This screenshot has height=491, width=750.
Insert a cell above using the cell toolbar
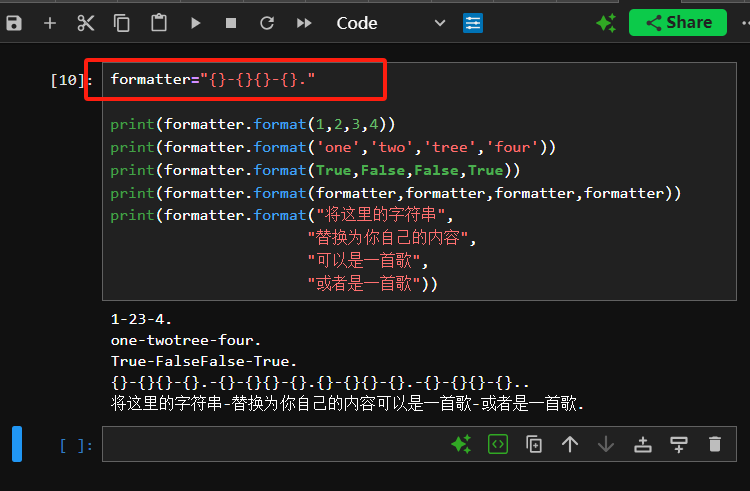tap(643, 445)
